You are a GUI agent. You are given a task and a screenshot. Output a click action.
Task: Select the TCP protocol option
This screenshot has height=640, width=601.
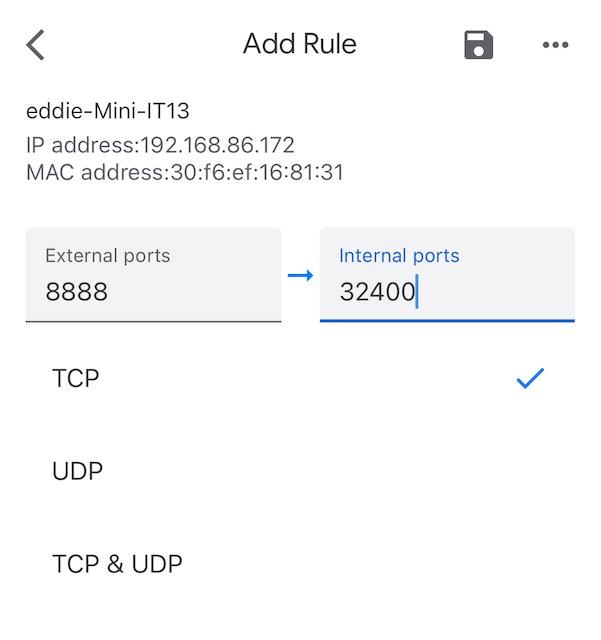point(76,378)
